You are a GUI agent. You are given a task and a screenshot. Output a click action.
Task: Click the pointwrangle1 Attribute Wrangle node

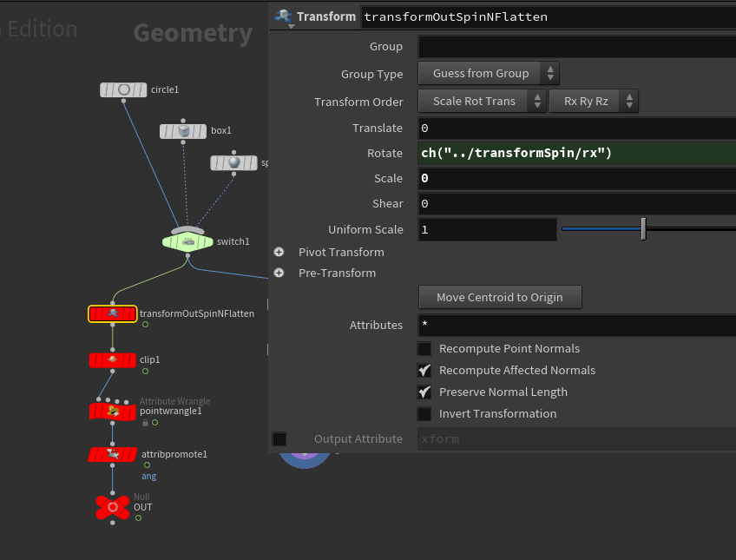click(x=112, y=411)
